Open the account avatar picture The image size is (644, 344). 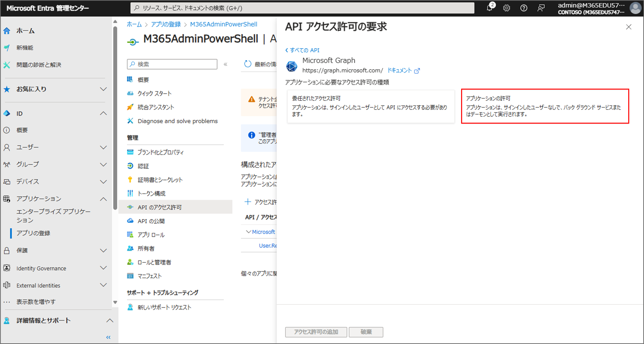pyautogui.click(x=635, y=8)
